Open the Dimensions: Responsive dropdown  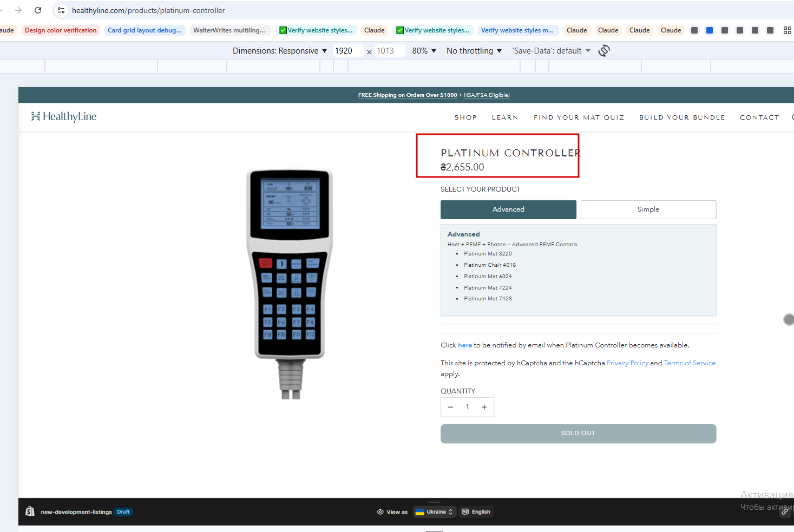point(280,51)
